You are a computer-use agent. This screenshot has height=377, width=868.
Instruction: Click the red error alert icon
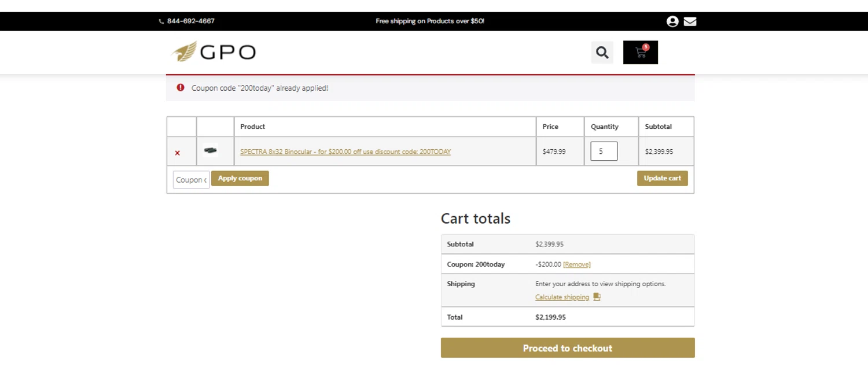(x=181, y=87)
